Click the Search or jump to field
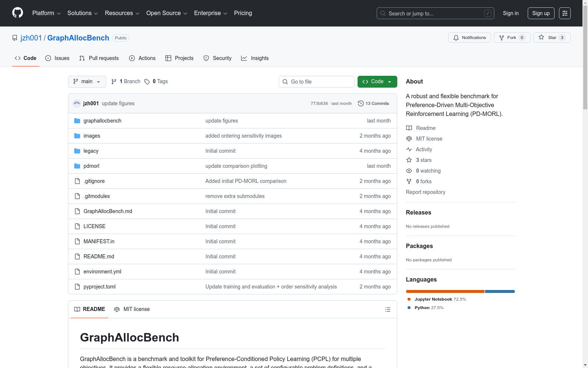The image size is (588, 368). coord(435,13)
